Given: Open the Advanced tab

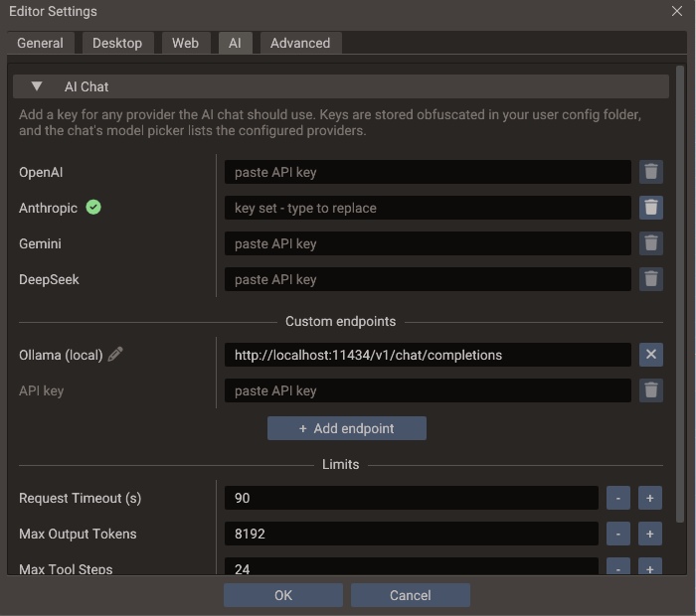Looking at the screenshot, I should coord(300,43).
